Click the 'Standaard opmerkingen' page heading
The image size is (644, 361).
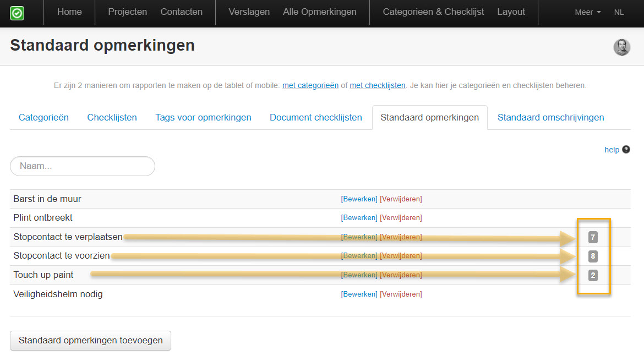[x=102, y=46]
